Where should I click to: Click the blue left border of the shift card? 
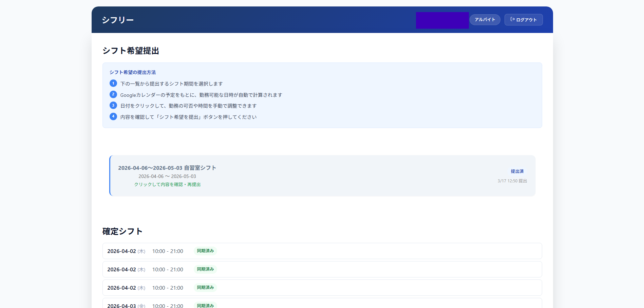(x=110, y=176)
